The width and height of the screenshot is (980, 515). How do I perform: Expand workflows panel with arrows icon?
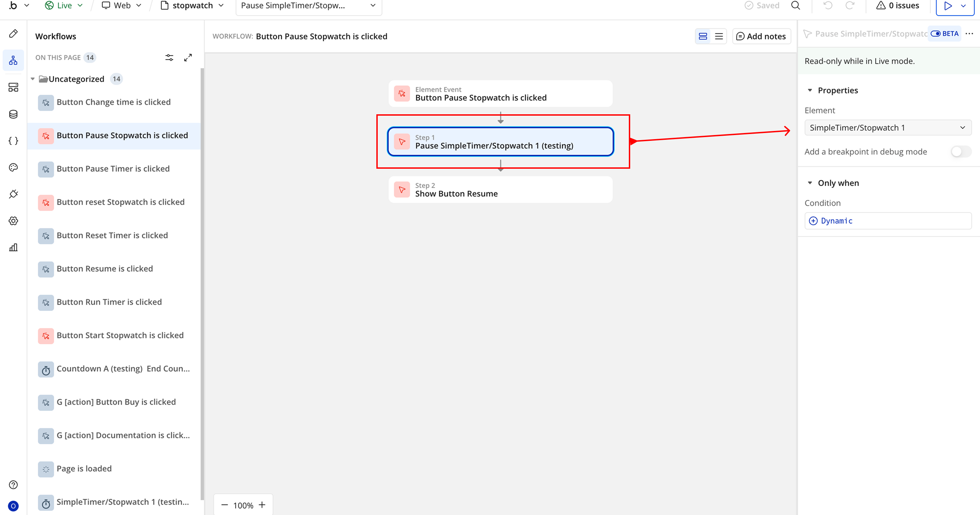click(x=188, y=57)
